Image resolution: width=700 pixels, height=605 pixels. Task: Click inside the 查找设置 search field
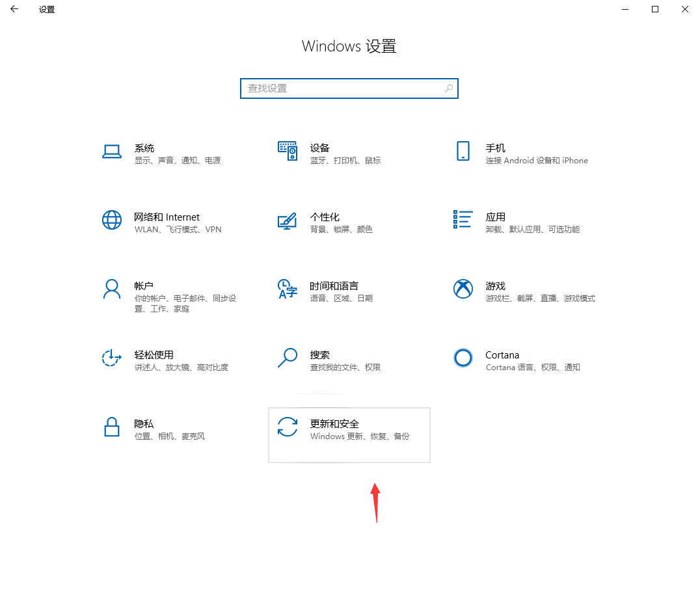coord(349,88)
